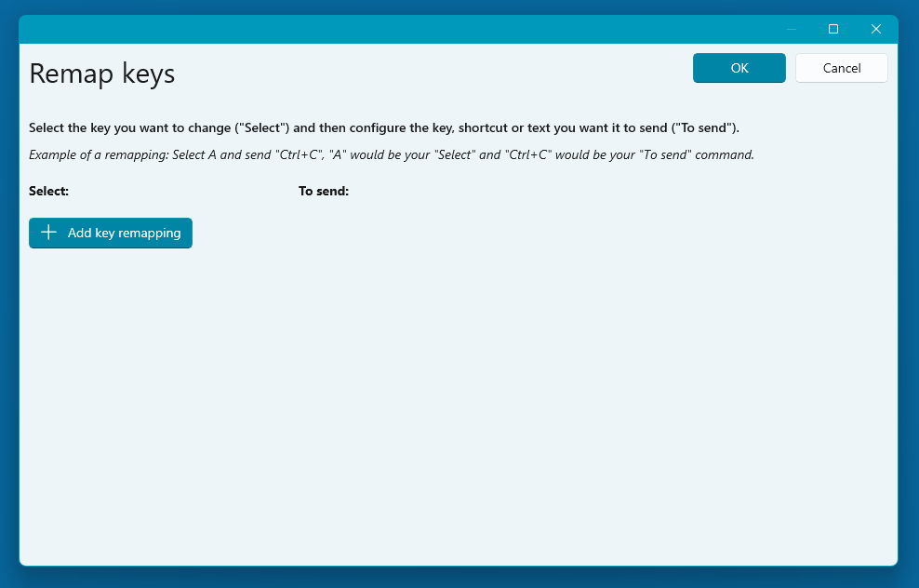Click the Add key remapping label
Screen dimensions: 919x588
click(x=124, y=234)
